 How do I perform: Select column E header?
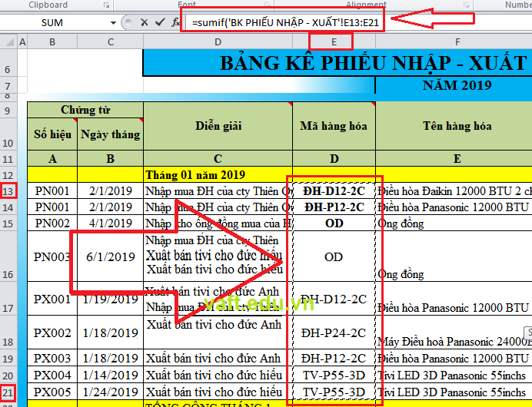click(334, 42)
